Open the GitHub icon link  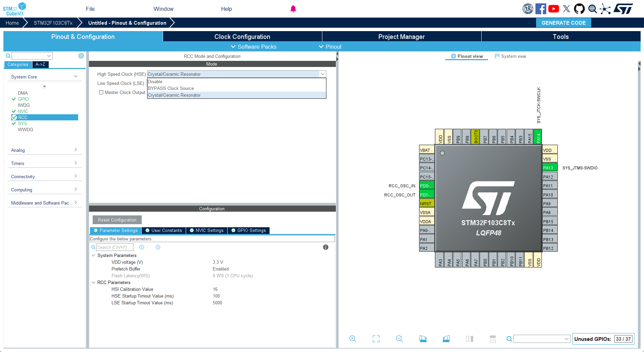[579, 9]
